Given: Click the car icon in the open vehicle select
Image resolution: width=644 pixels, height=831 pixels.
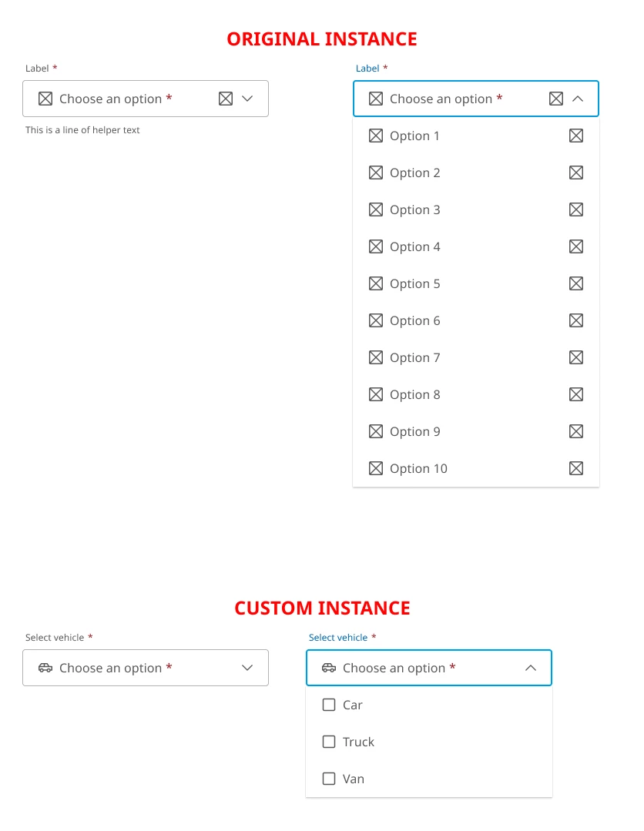Looking at the screenshot, I should click(329, 668).
